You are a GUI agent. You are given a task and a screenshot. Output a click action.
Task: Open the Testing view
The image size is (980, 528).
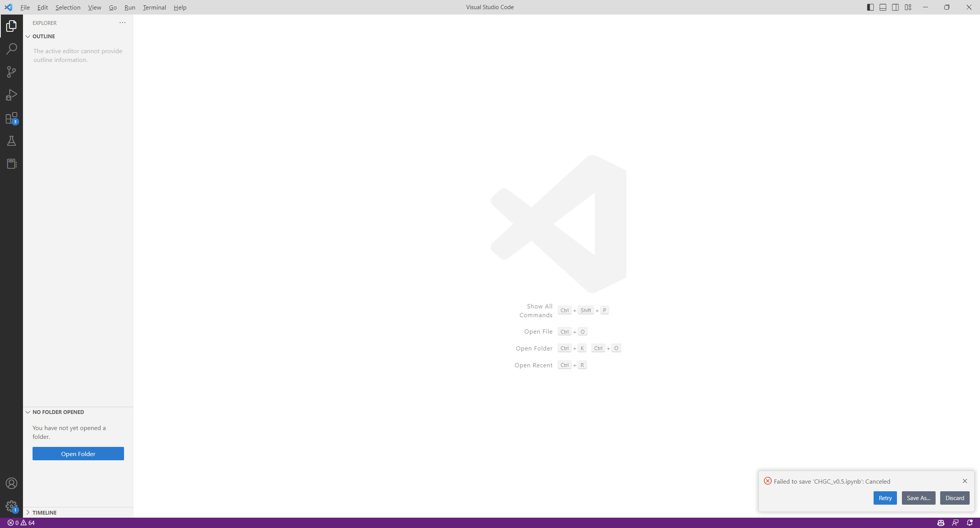(x=11, y=141)
